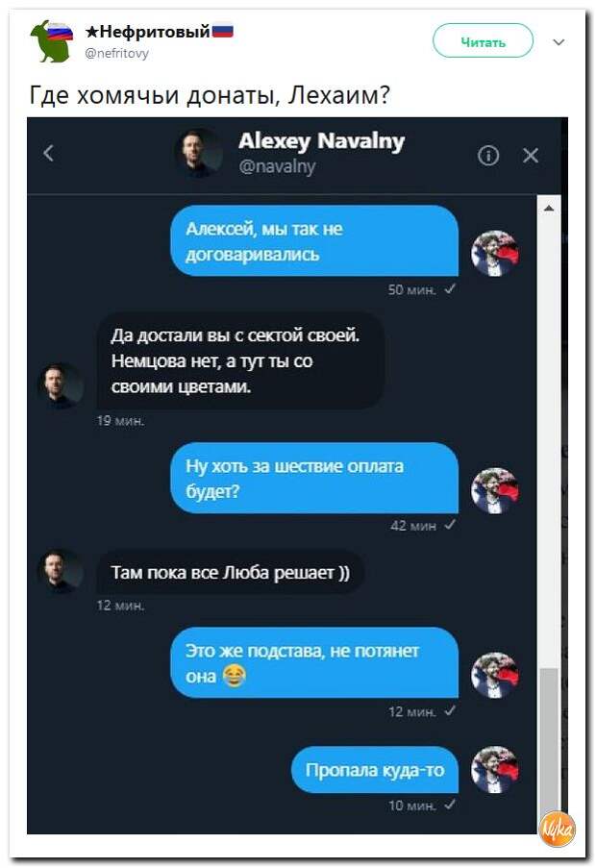596x868 pixels.
Task: Click the @navalny handle in header
Action: coord(277,166)
